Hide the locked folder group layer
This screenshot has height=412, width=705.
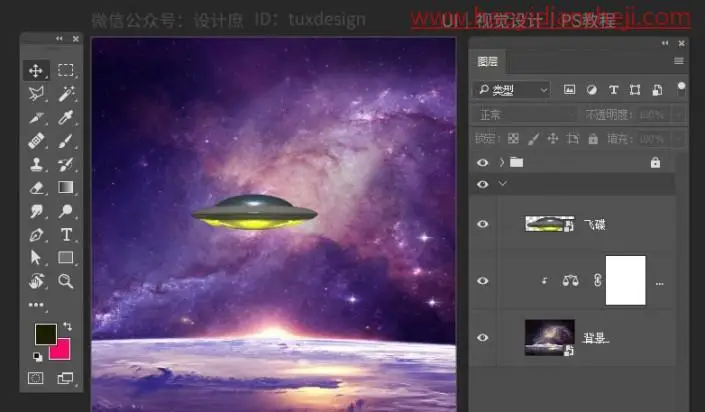(x=482, y=162)
